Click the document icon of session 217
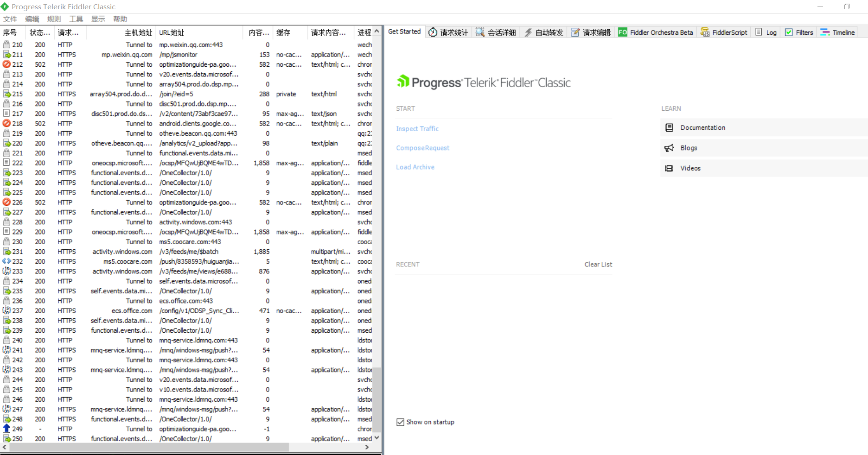Screen dimensions: 868x455 click(6, 114)
